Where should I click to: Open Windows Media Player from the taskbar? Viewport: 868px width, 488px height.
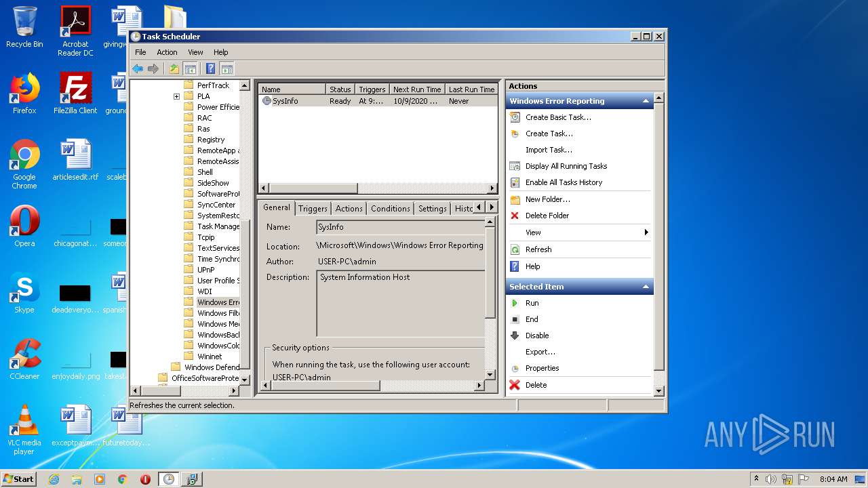point(100,479)
